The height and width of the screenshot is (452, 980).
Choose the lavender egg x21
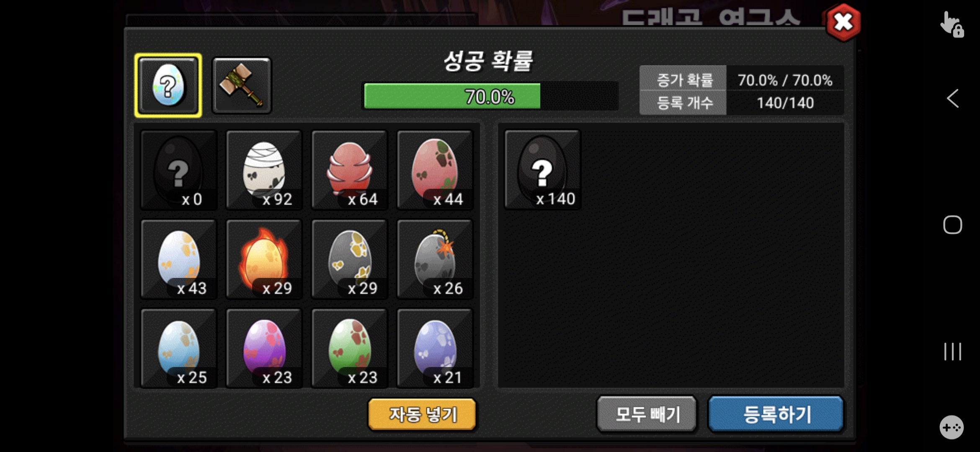tap(435, 348)
